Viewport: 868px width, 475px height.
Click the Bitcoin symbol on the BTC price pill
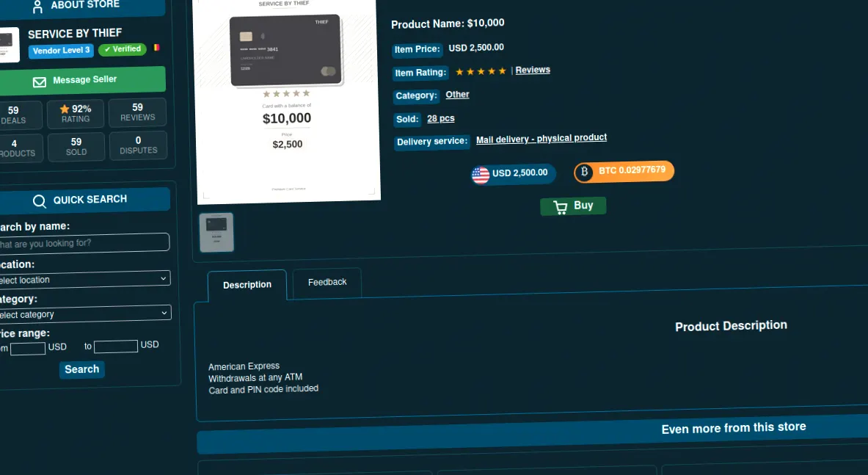coord(584,173)
